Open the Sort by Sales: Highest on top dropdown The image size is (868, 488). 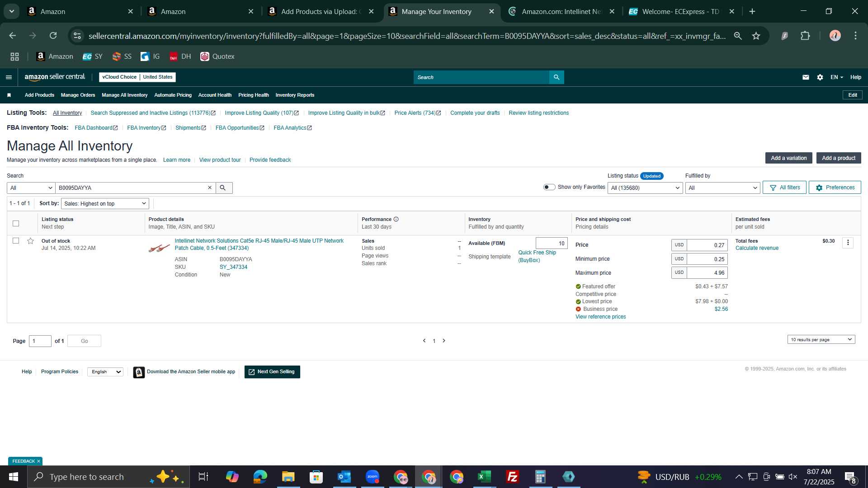pyautogui.click(x=105, y=204)
